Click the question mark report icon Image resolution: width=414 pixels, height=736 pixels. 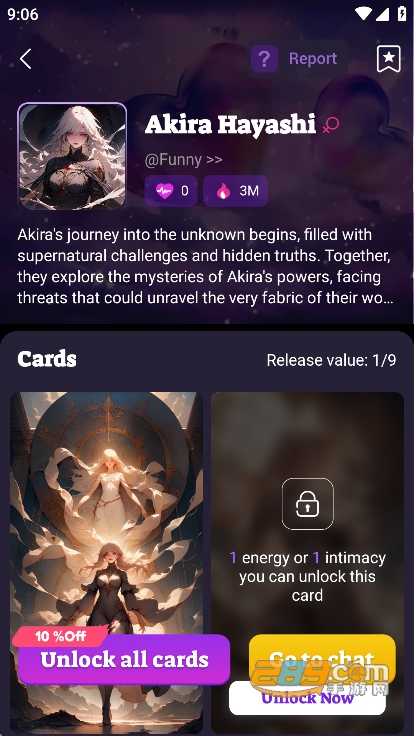click(264, 59)
